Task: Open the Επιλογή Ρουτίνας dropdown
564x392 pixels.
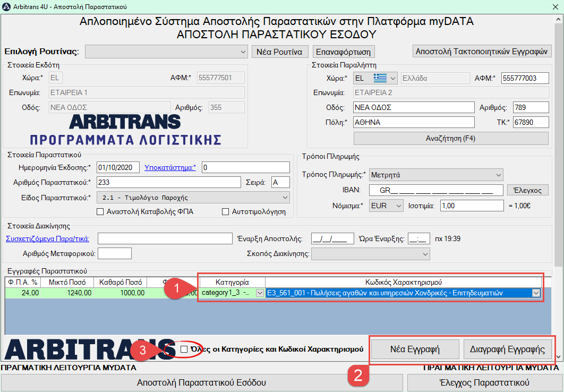Action: (166, 52)
